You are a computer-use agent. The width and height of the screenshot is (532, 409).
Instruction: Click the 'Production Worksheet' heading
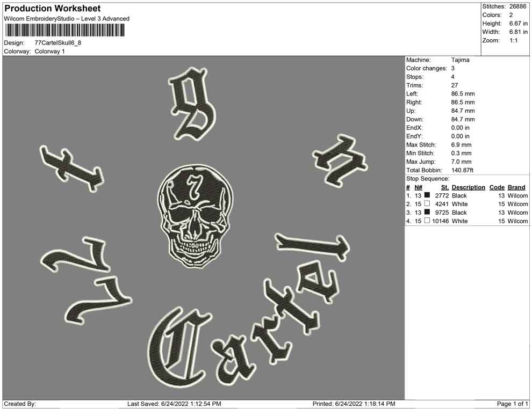click(x=53, y=9)
